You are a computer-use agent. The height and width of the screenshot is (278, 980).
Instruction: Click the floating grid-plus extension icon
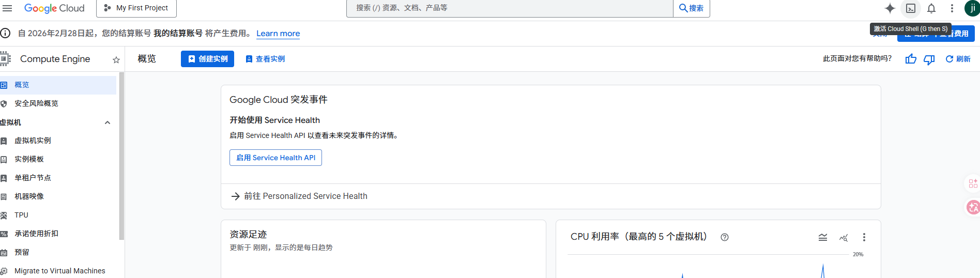(973, 183)
